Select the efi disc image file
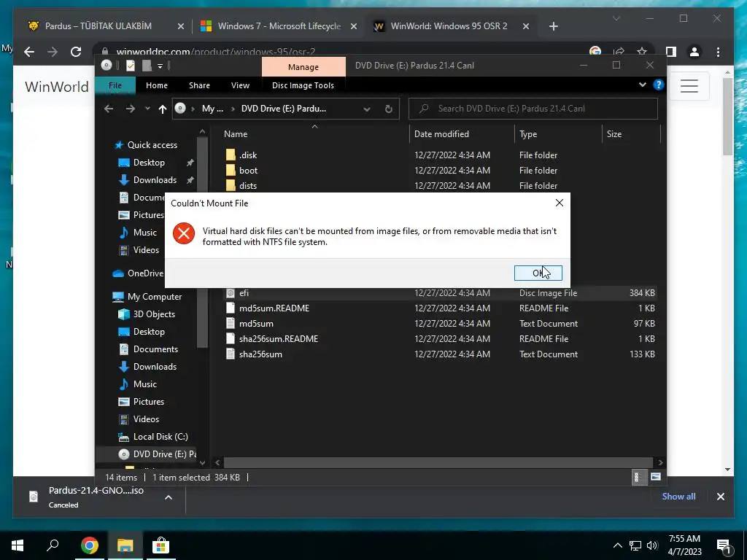The image size is (747, 560). click(x=439, y=293)
